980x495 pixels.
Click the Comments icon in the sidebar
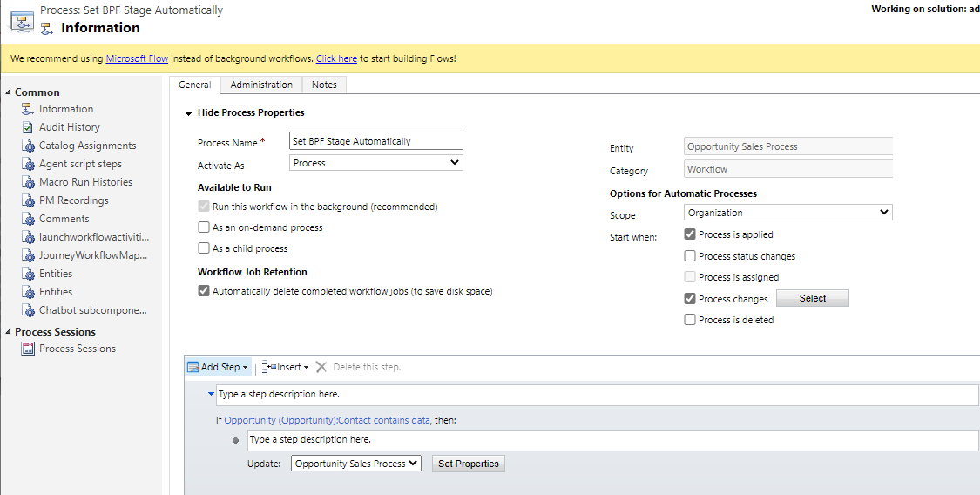point(28,219)
